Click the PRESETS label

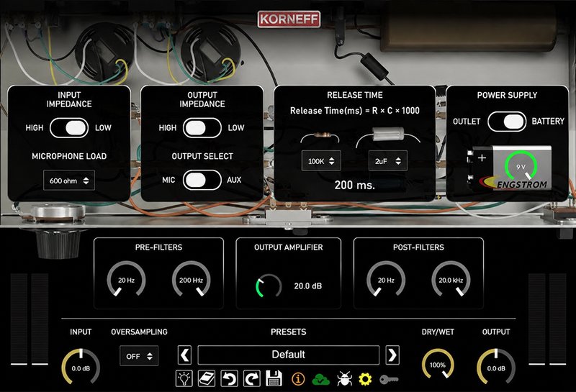(289, 332)
